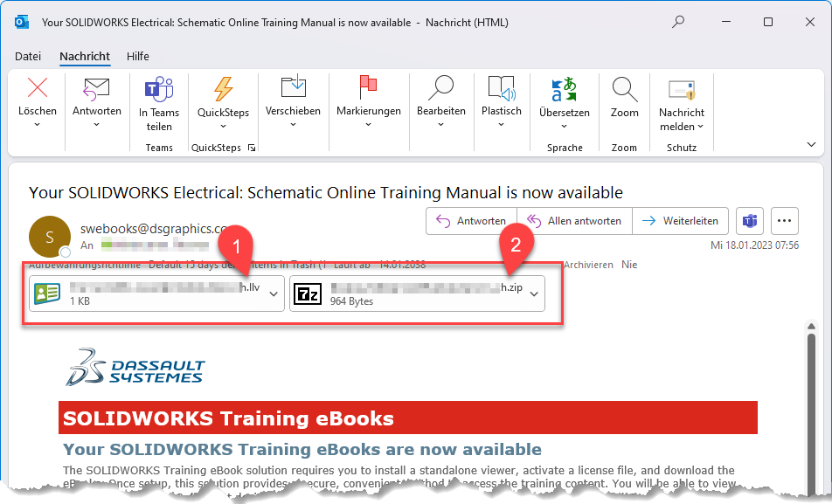Click the Löschen delete icon
832x504 pixels.
click(x=38, y=88)
